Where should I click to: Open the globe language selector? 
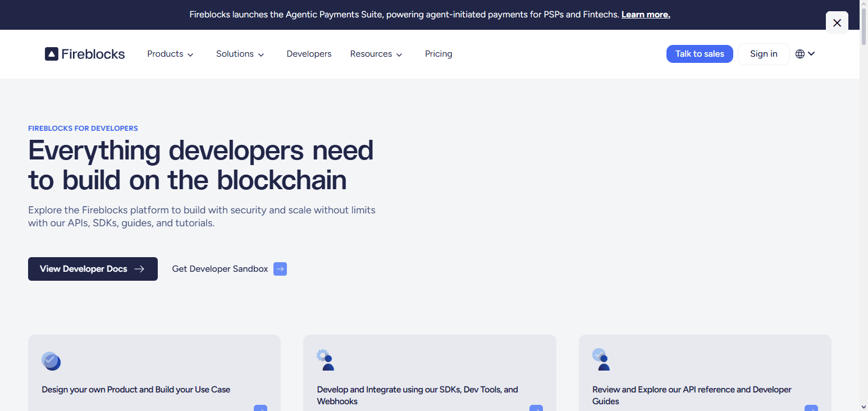click(x=800, y=54)
